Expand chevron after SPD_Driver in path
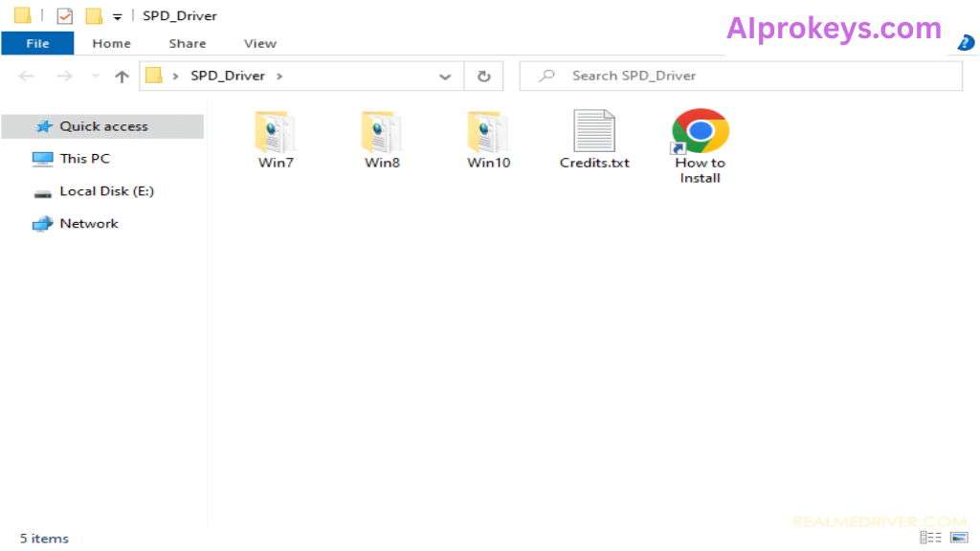The height and width of the screenshot is (551, 980). coord(279,77)
